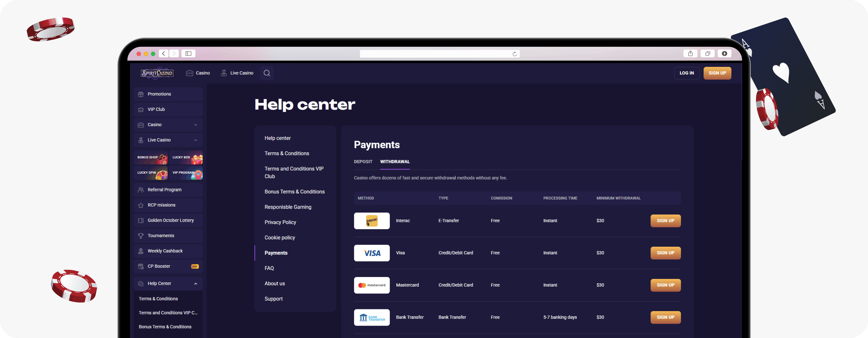
Task: Open CP Booster in the sidebar
Action: [x=168, y=266]
